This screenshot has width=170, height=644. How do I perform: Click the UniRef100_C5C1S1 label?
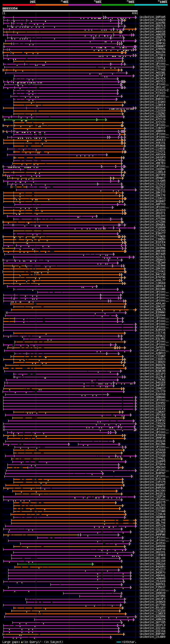click(x=152, y=190)
